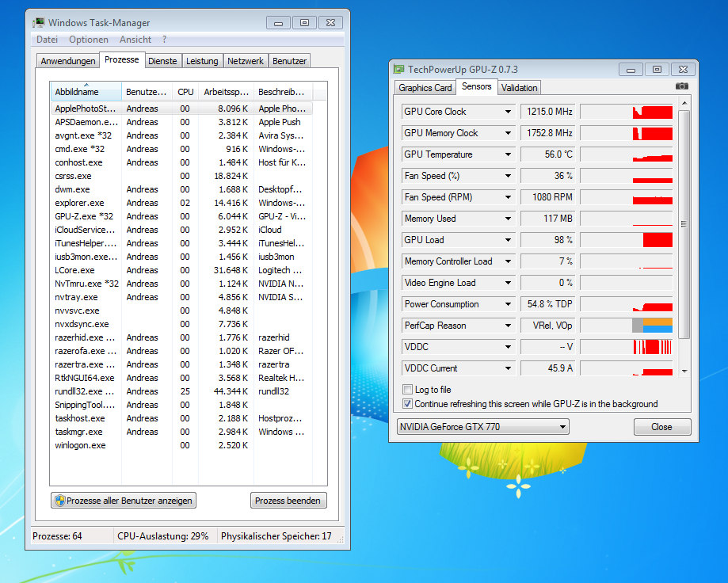Open the GPU Load dropdown arrow

click(508, 239)
